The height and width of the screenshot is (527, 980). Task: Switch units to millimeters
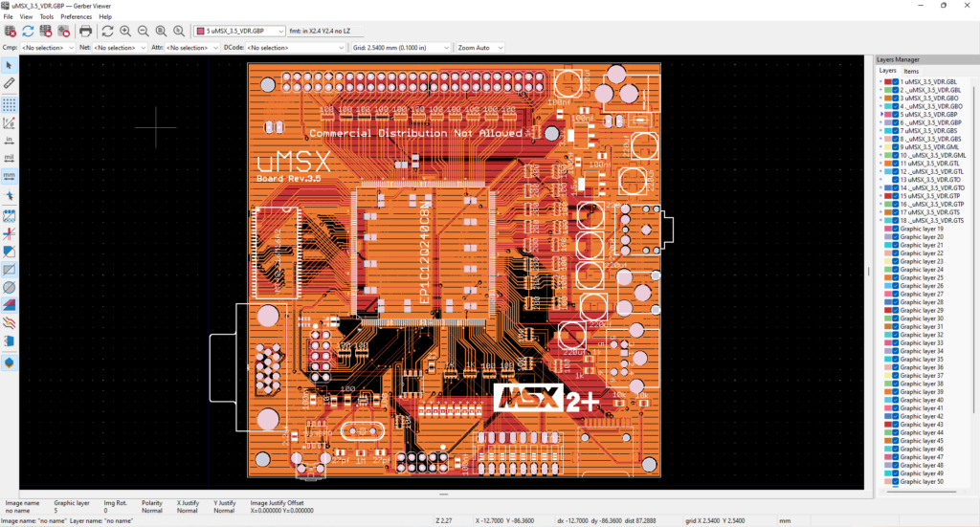tap(10, 176)
